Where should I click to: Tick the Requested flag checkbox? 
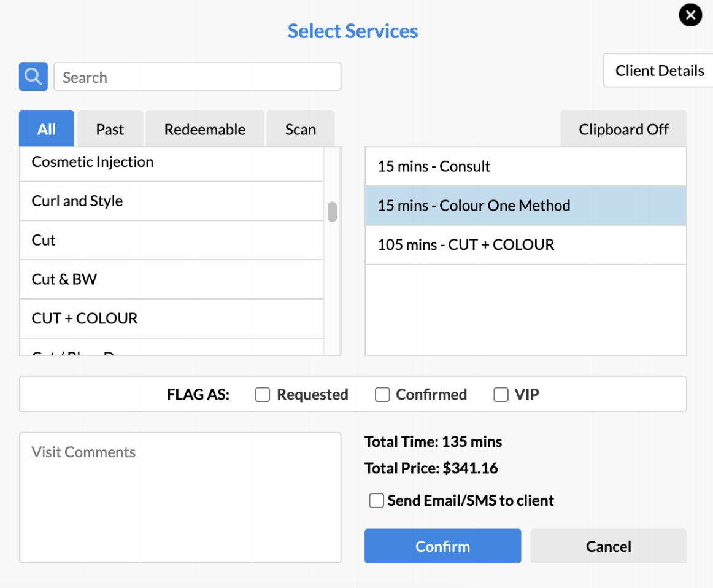(x=263, y=395)
